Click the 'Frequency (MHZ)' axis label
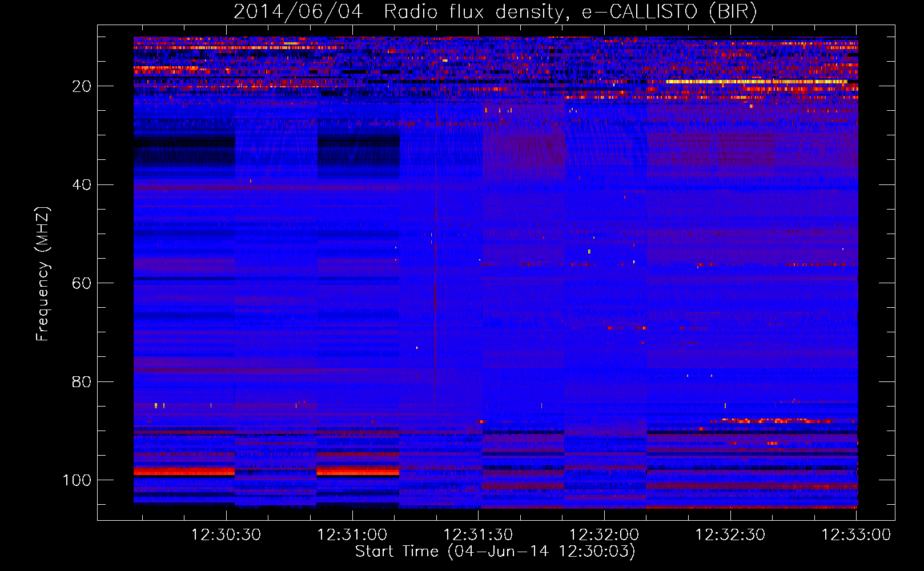Viewport: 924px width, 571px height. tap(43, 274)
